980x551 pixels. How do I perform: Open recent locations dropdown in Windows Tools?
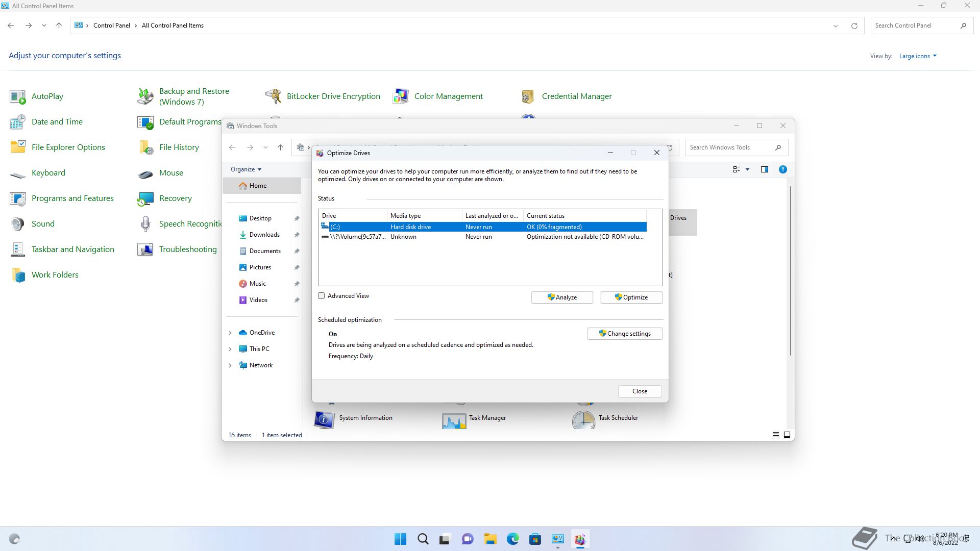point(265,147)
